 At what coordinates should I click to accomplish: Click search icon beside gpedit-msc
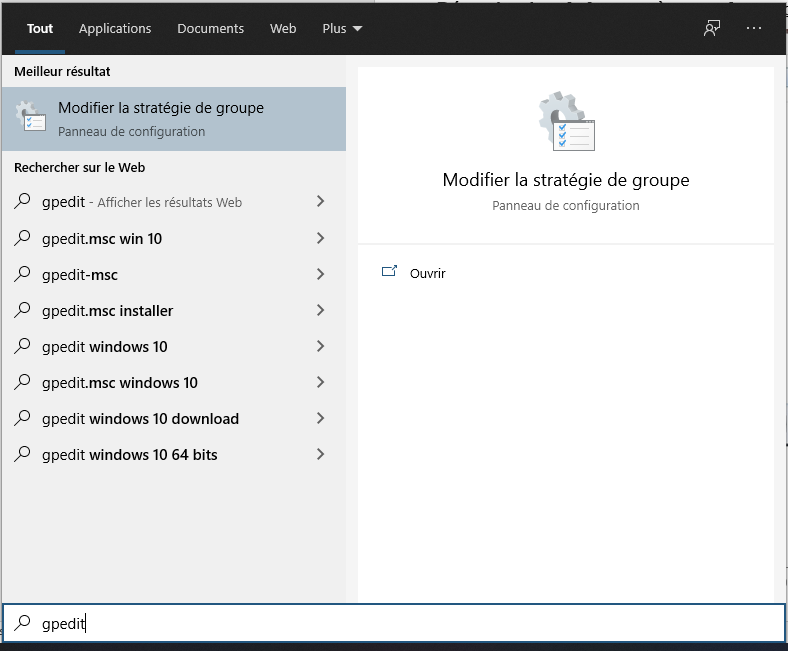22,274
